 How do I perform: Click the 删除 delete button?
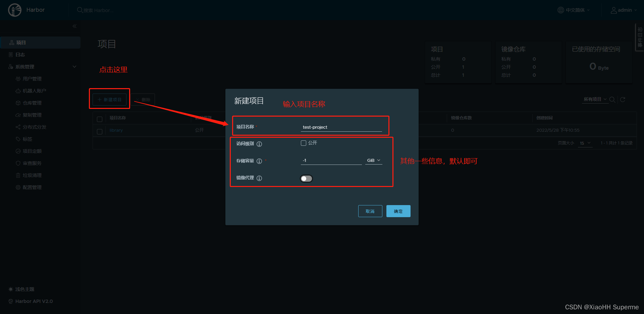click(x=143, y=100)
